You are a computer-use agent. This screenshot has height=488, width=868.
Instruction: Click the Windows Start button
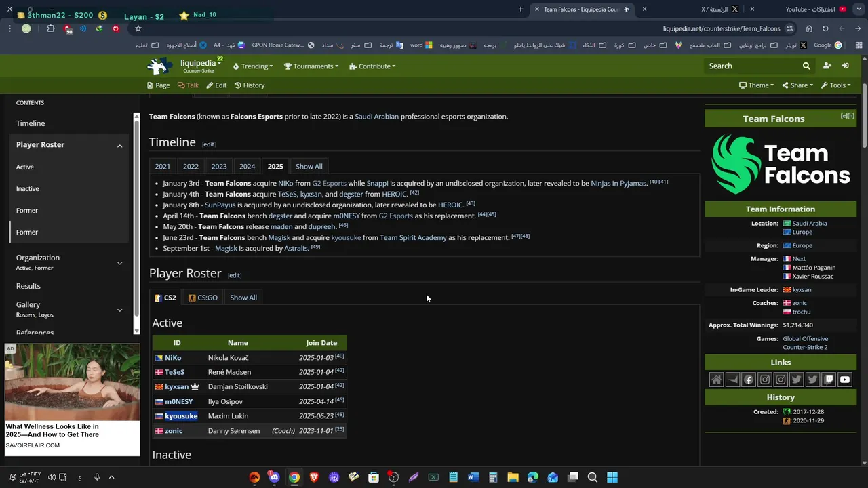[612, 477]
